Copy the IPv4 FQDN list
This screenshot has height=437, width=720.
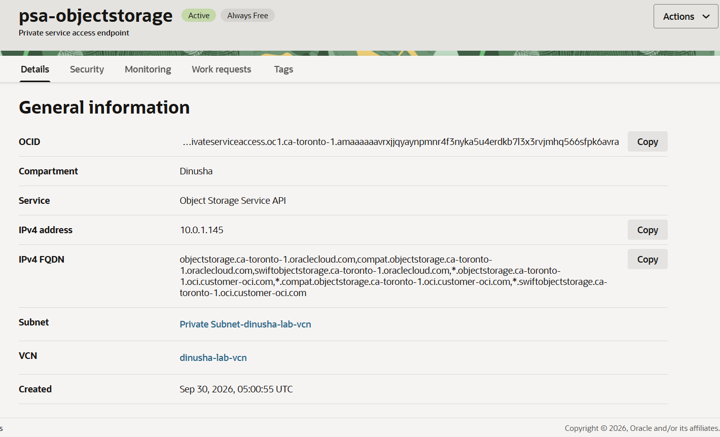[x=647, y=259]
